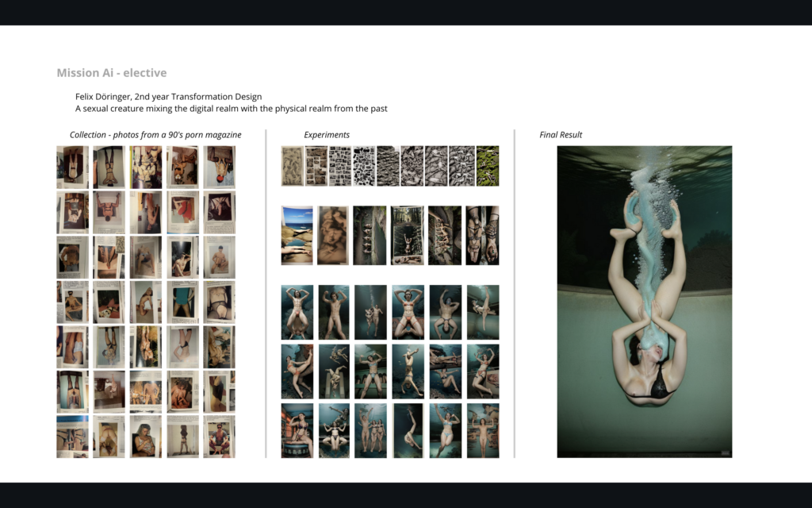Open the bottom-right thumbnail of the Collection grid
812x508 pixels.
219,437
